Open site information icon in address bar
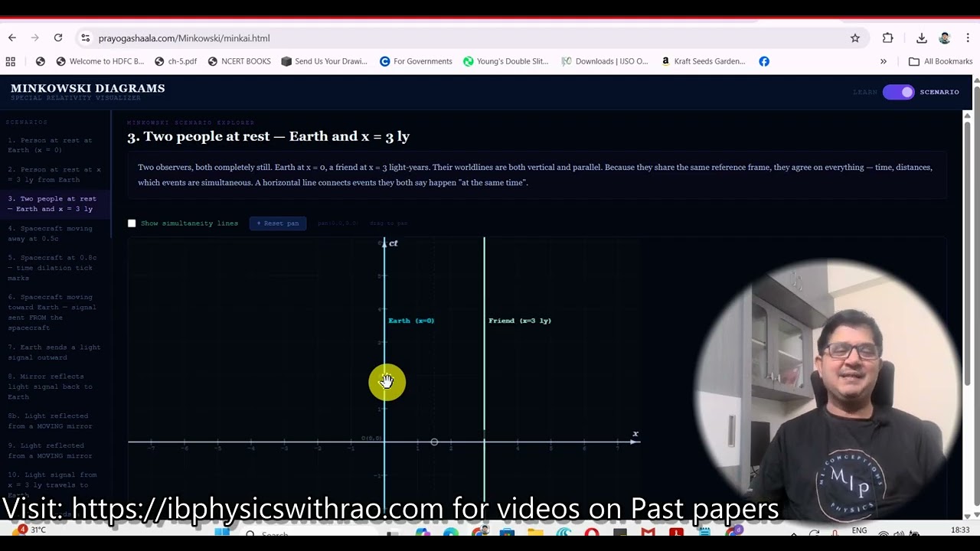 pyautogui.click(x=85, y=37)
